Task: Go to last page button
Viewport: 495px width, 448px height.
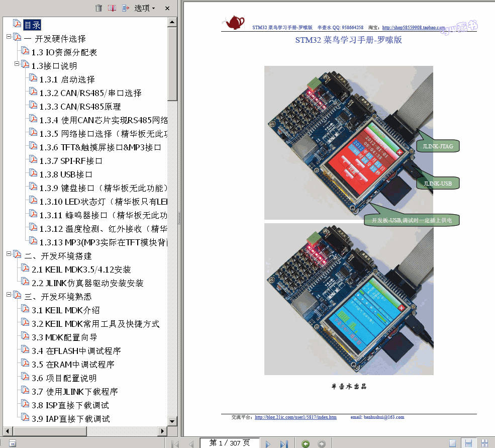Action: [x=284, y=443]
